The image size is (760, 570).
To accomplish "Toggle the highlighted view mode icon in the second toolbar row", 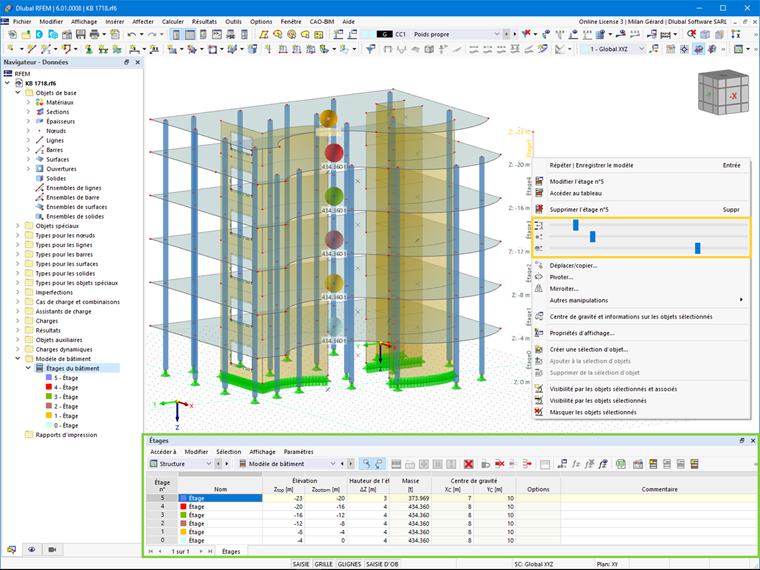I will [x=698, y=49].
